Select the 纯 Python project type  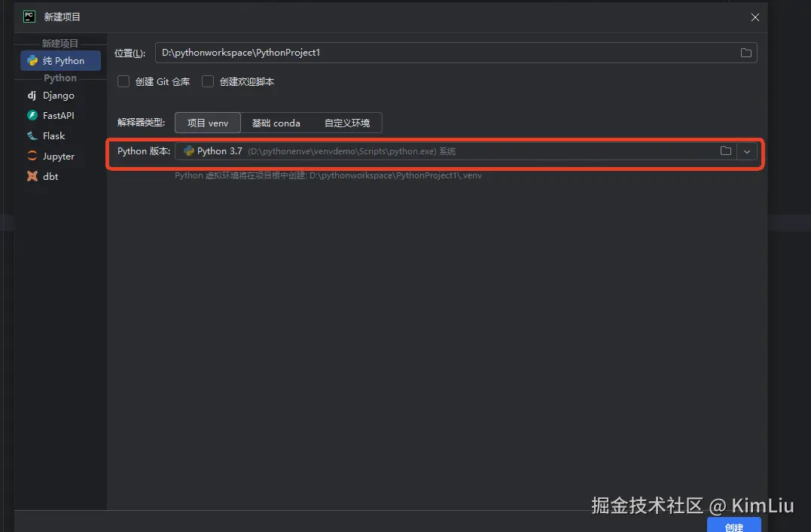[60, 60]
